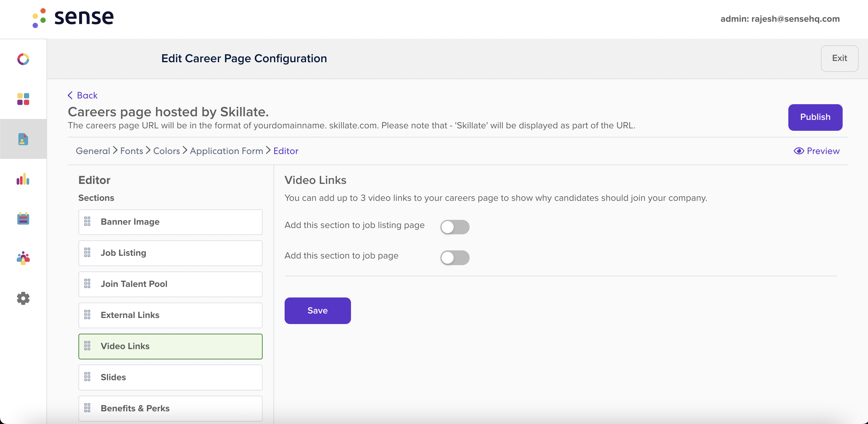This screenshot has height=424, width=868.
Task: Enable 'Add this section to job page' toggle
Action: (455, 258)
